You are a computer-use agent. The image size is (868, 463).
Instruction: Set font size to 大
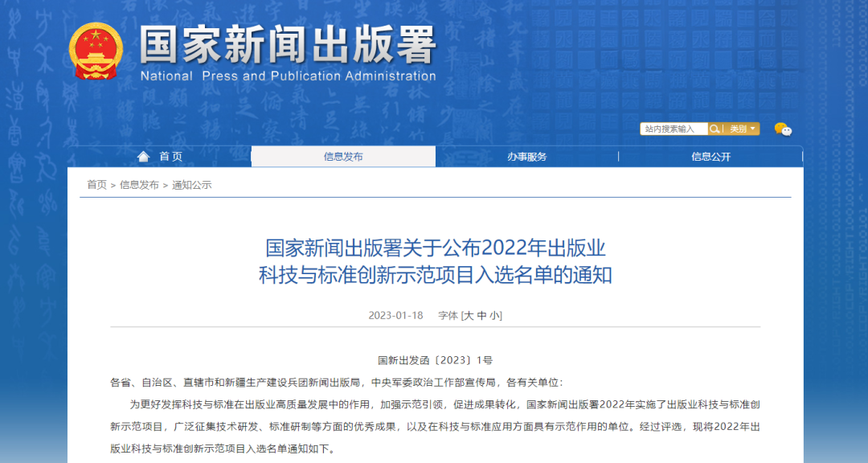pyautogui.click(x=469, y=316)
